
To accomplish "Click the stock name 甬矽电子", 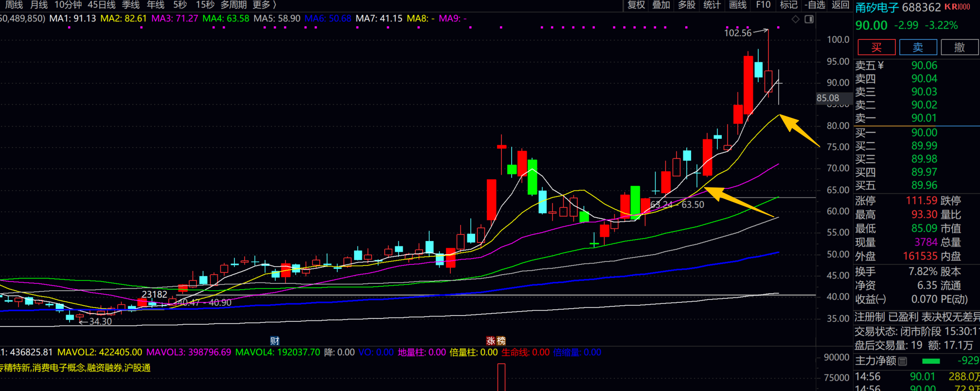I will point(877,7).
